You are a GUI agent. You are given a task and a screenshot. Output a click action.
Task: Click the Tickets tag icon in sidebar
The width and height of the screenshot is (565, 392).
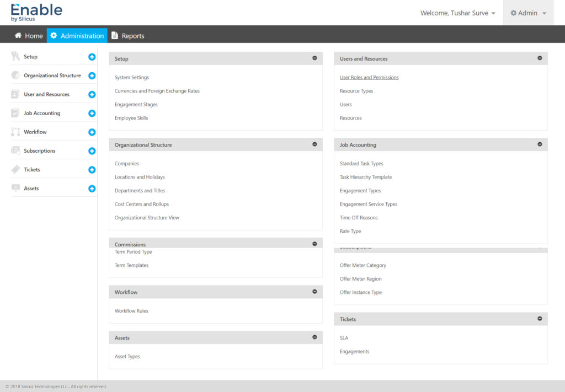point(15,169)
